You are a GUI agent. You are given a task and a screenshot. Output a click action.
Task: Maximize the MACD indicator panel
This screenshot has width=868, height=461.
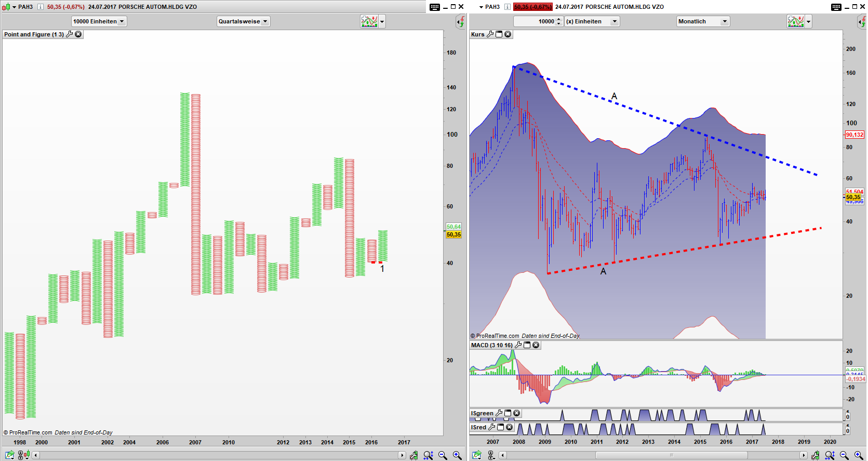(527, 345)
